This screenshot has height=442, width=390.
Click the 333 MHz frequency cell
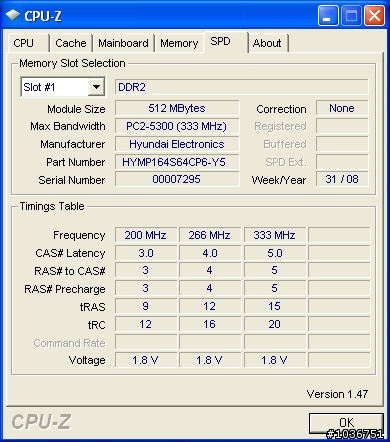275,235
